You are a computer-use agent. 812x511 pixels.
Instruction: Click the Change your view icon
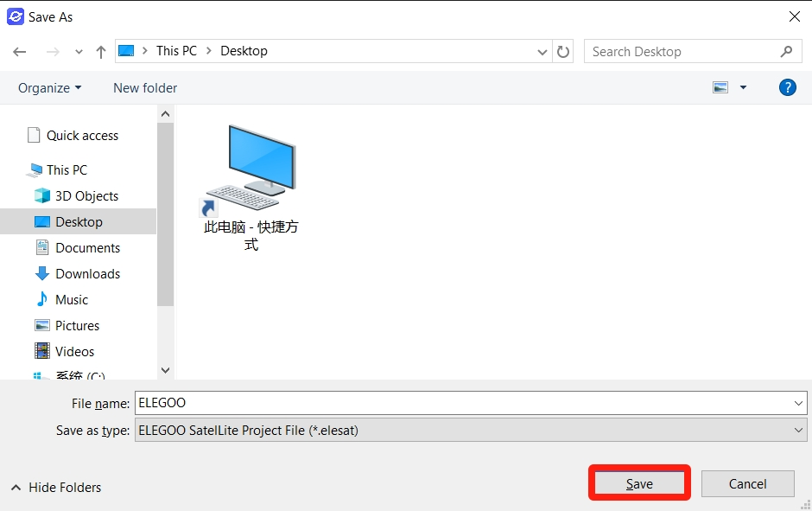point(720,87)
